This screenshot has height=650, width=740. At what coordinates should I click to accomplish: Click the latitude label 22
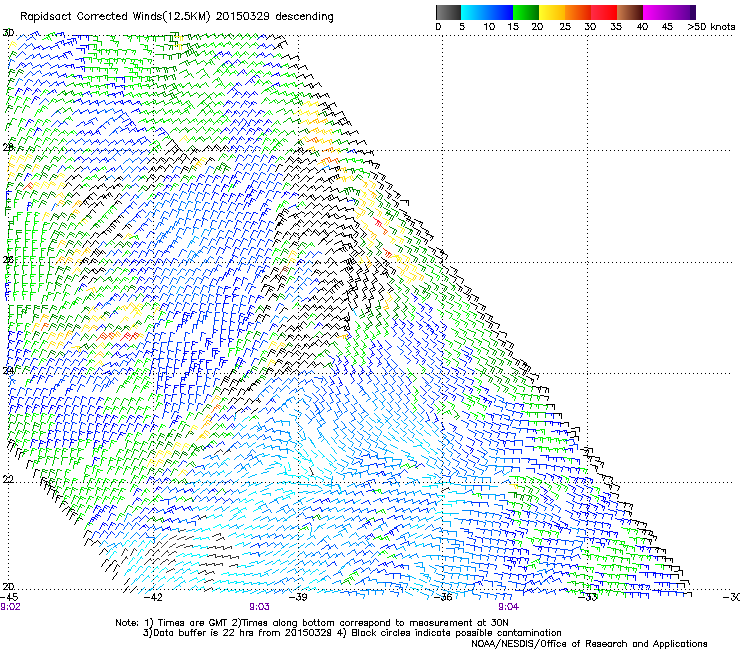tap(8, 480)
